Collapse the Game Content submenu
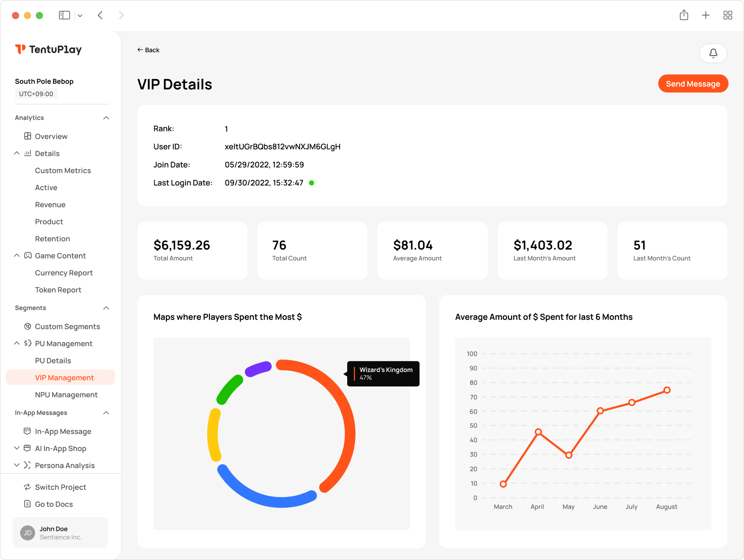 pyautogui.click(x=17, y=256)
